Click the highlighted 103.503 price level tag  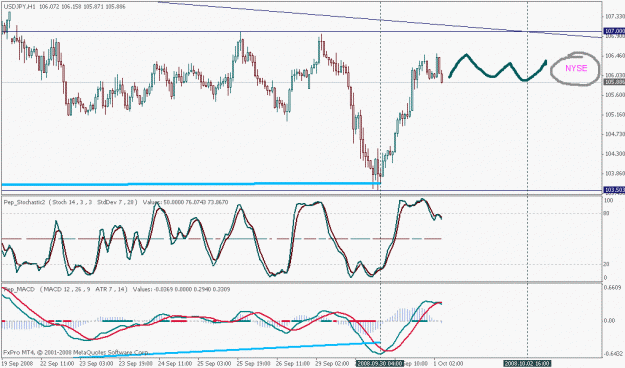(614, 190)
